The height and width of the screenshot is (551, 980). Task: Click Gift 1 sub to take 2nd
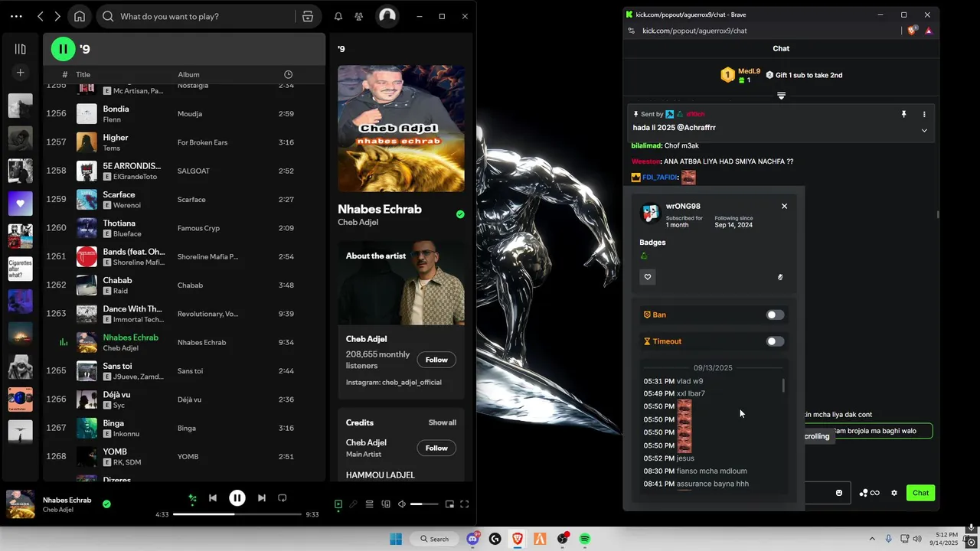(x=804, y=75)
